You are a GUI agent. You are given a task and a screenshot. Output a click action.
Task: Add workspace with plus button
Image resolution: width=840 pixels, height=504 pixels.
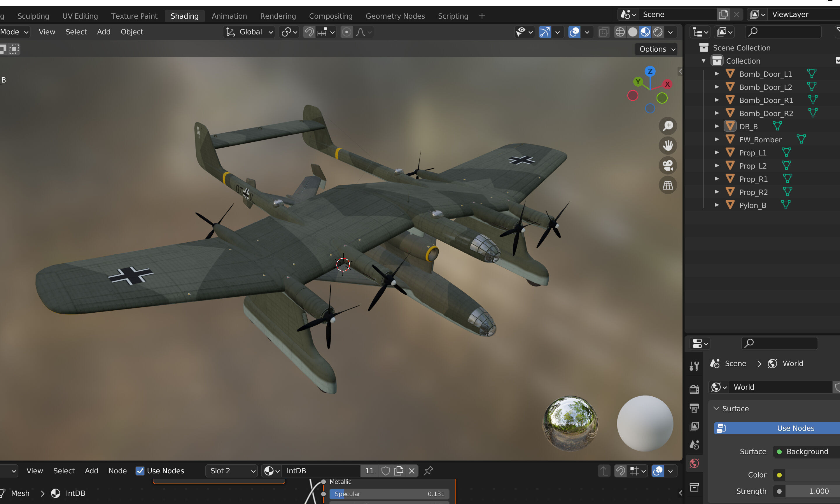(482, 16)
